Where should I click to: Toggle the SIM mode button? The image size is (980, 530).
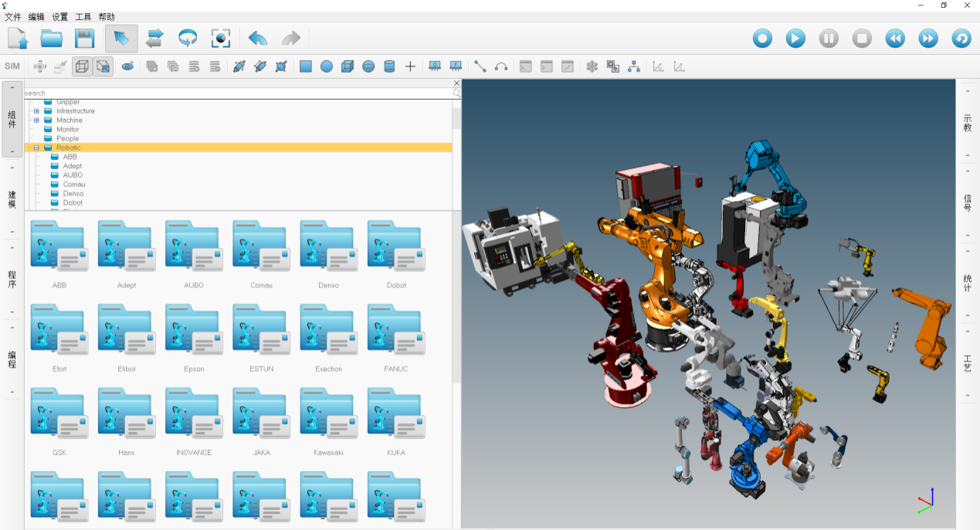pyautogui.click(x=12, y=66)
